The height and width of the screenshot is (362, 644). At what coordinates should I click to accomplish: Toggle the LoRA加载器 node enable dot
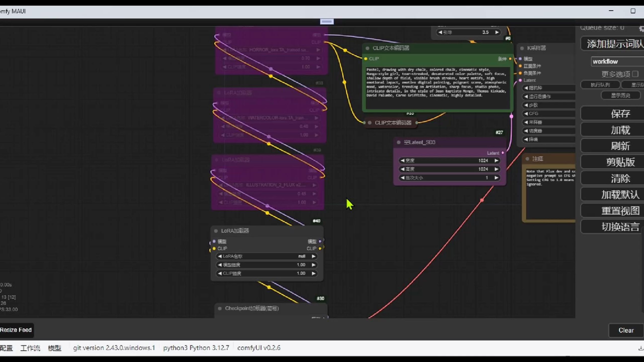217,230
